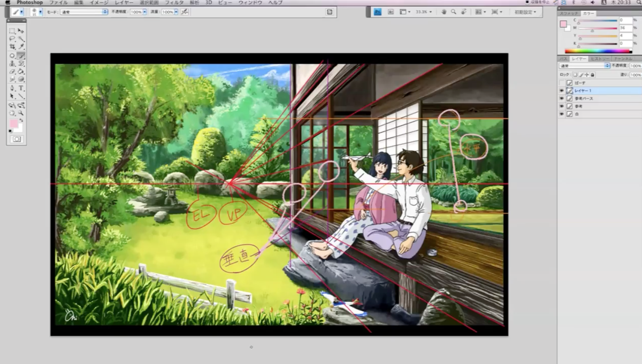The height and width of the screenshot is (364, 642).
Task: Swap foreground and background colors
Action: pos(21,120)
